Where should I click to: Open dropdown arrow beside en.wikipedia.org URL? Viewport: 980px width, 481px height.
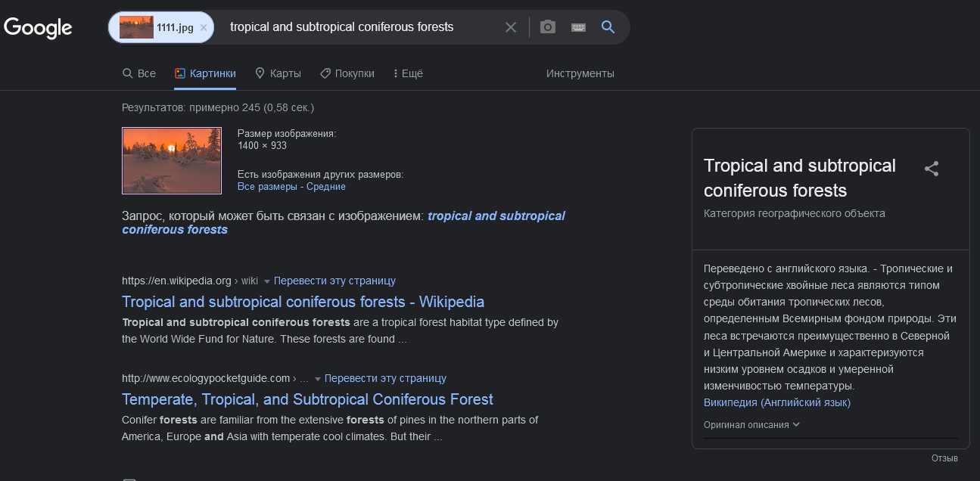coord(266,281)
